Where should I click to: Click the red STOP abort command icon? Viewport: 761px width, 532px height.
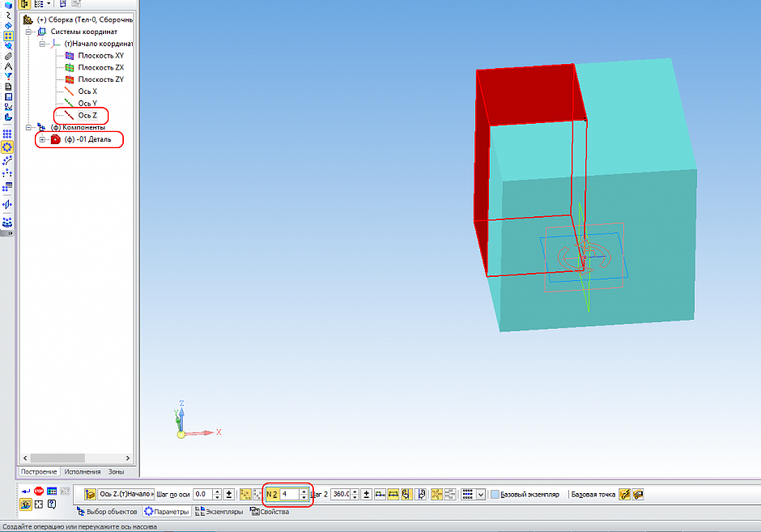point(39,492)
